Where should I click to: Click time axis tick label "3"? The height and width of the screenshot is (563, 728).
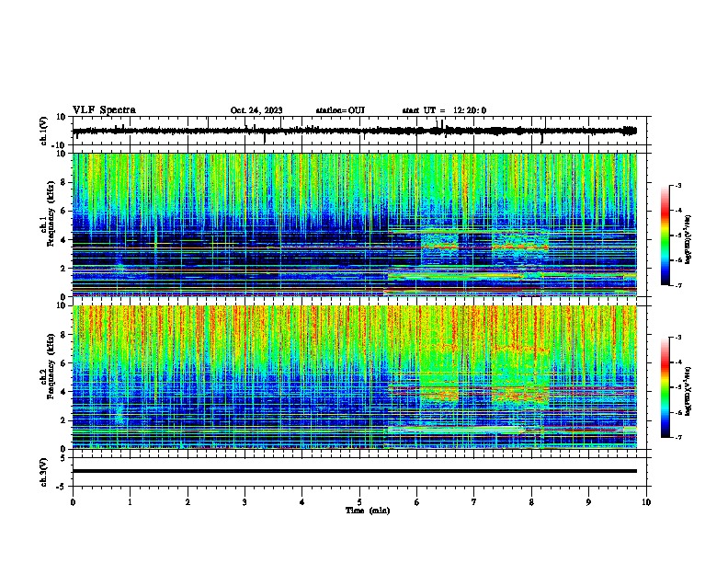(x=245, y=502)
